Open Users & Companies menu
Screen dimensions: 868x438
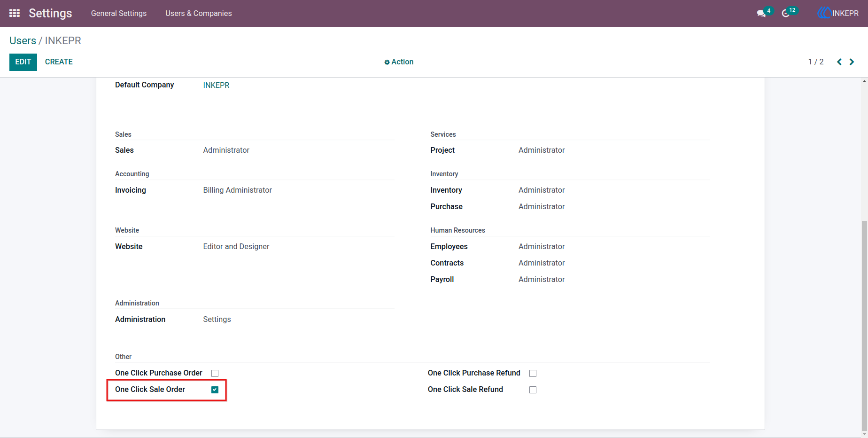pyautogui.click(x=199, y=13)
